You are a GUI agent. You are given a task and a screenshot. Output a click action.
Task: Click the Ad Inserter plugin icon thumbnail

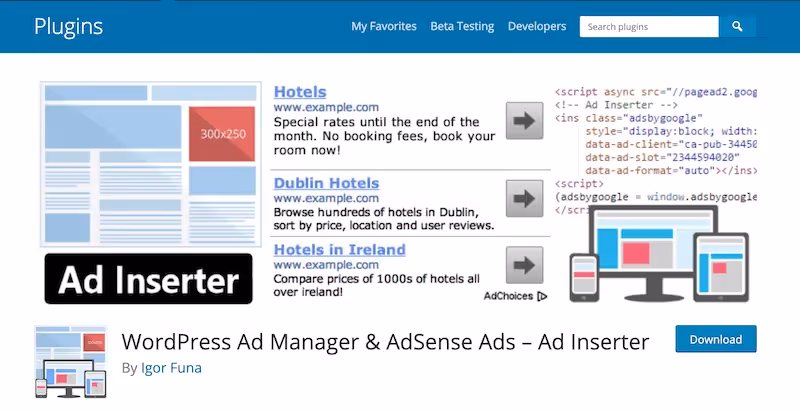70,362
